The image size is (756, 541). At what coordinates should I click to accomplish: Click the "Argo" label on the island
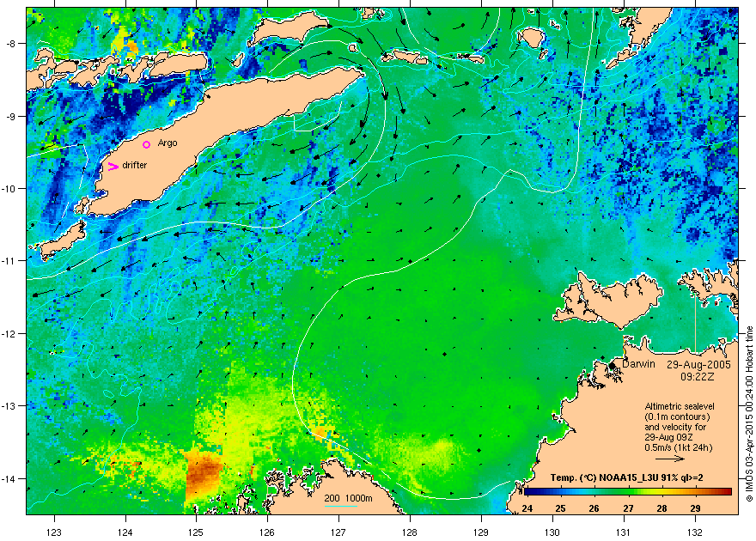(x=168, y=143)
